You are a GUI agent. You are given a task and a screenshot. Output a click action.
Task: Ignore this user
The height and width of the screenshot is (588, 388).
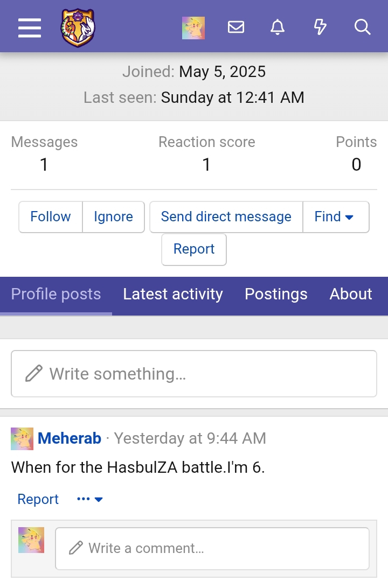113,216
